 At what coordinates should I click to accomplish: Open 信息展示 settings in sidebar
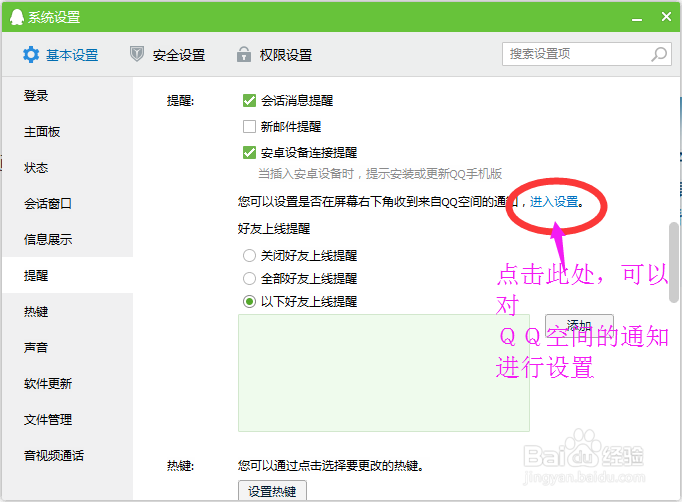[67, 240]
